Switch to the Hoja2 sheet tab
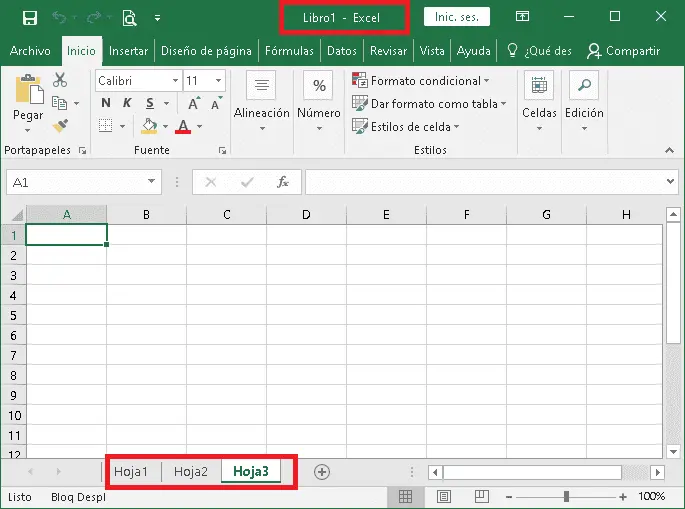Viewport: 685px width, 509px height. pyautogui.click(x=190, y=472)
